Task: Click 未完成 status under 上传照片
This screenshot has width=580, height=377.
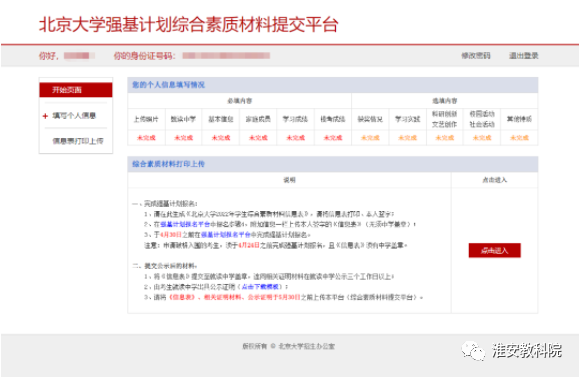Action: pyautogui.click(x=146, y=138)
